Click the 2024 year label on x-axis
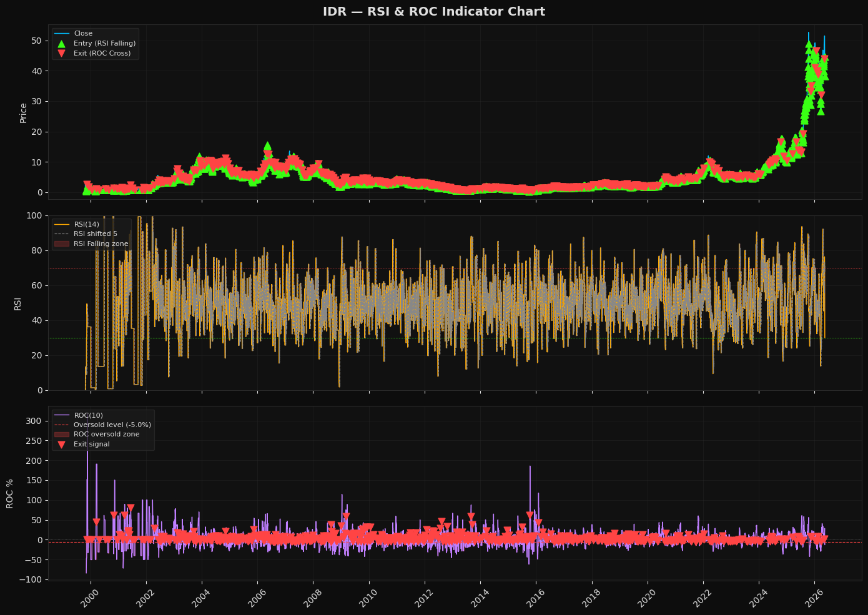The image size is (868, 615). tap(759, 598)
